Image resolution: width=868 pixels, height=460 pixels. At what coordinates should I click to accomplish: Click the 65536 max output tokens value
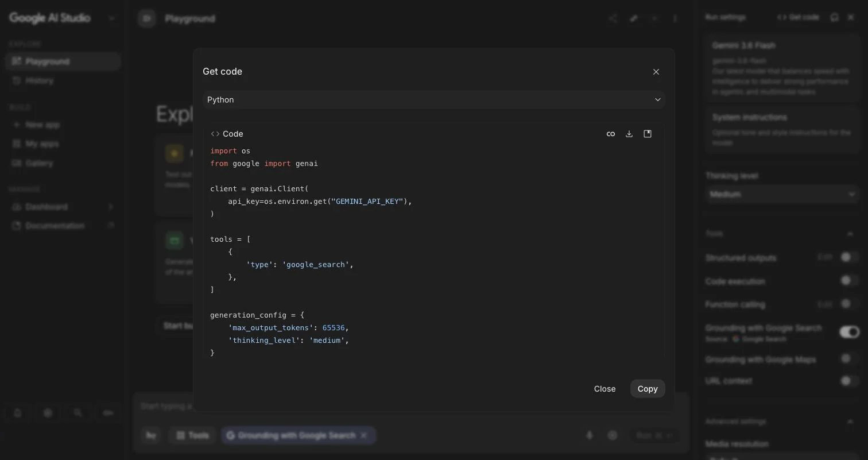click(x=334, y=328)
